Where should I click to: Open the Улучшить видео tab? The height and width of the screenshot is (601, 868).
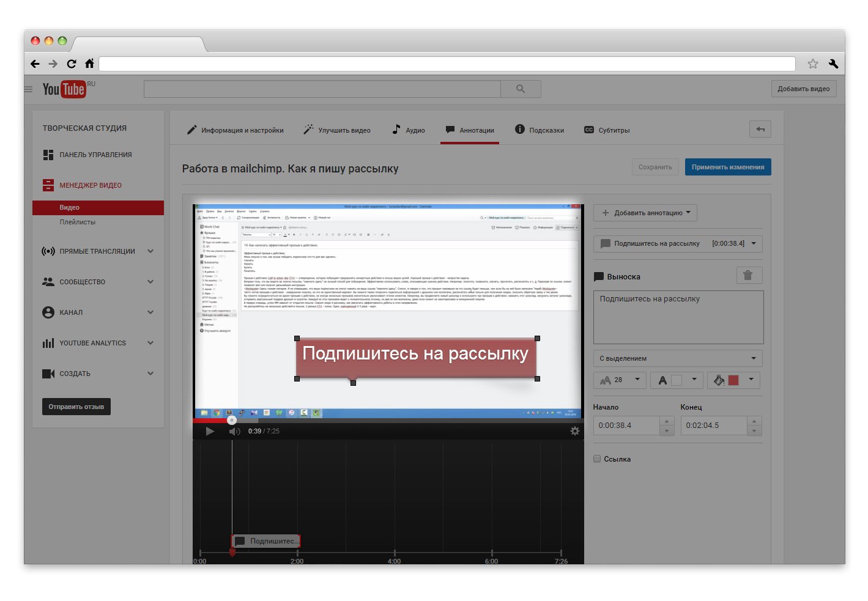(337, 130)
